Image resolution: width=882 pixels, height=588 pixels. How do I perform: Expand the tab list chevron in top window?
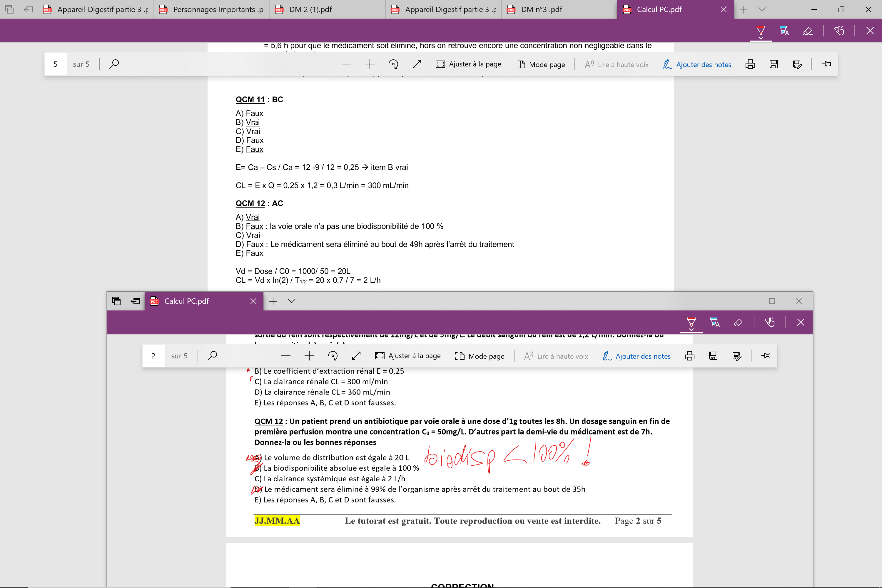point(762,9)
